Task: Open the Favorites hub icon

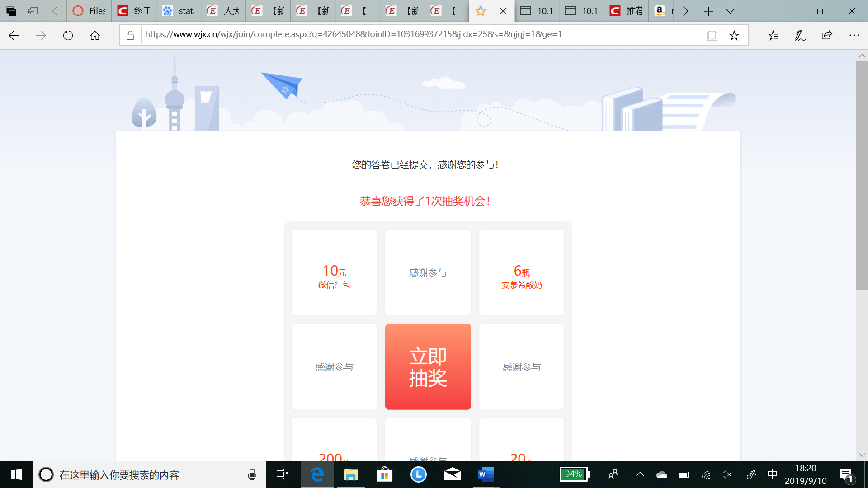Action: pos(773,35)
